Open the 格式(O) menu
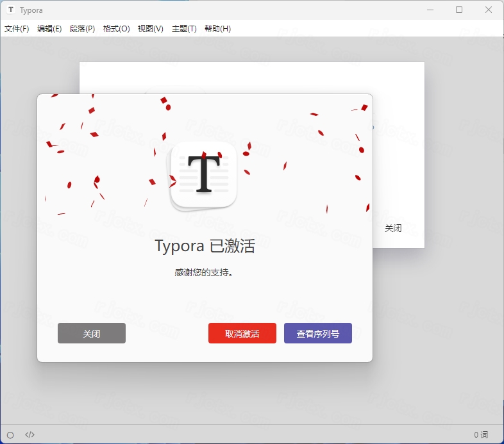This screenshot has height=444, width=504. (x=116, y=29)
